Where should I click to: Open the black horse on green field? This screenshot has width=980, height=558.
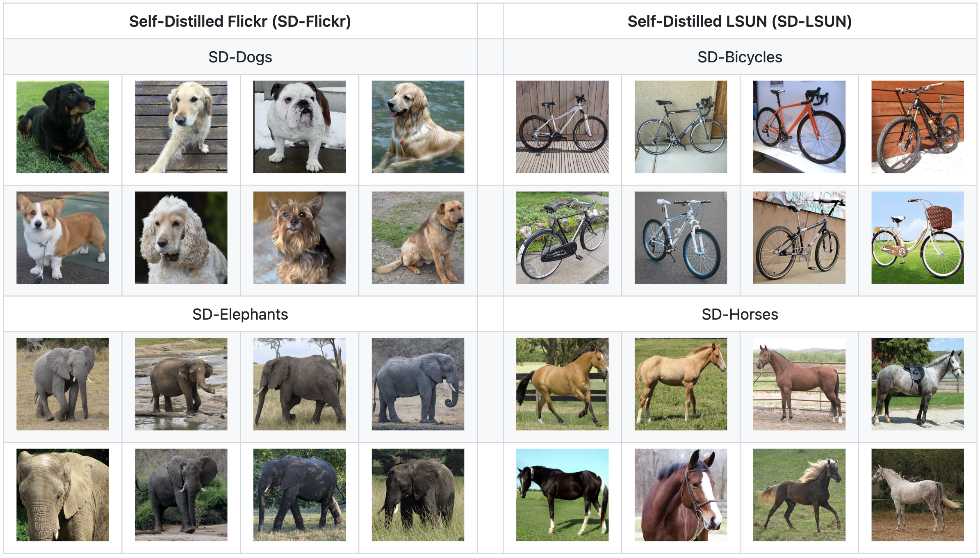[562, 495]
